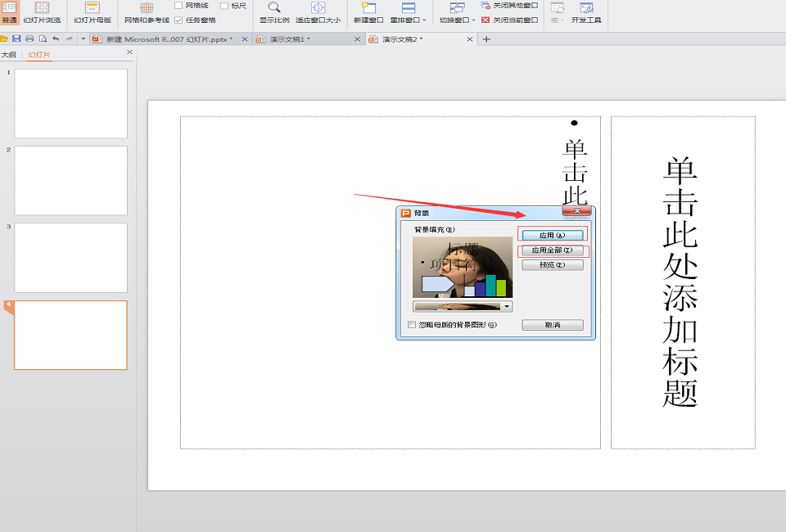
Task: Click the print preview icon
Action: (x=43, y=39)
